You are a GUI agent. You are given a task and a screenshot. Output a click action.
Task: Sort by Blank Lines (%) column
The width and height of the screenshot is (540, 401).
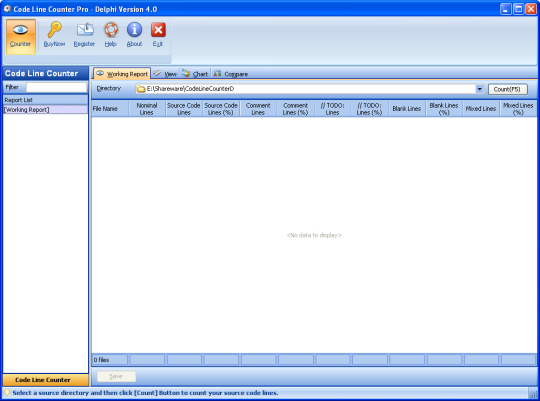[444, 109]
